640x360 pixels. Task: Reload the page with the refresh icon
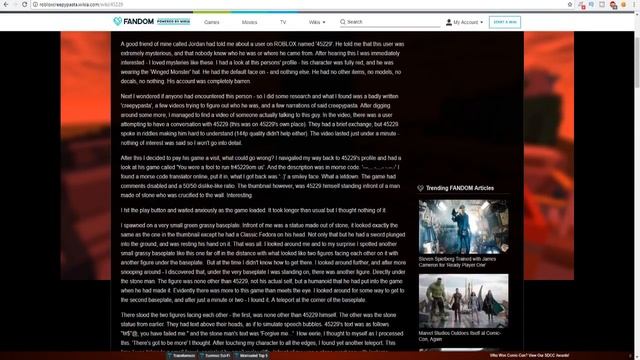pyautogui.click(x=24, y=4)
